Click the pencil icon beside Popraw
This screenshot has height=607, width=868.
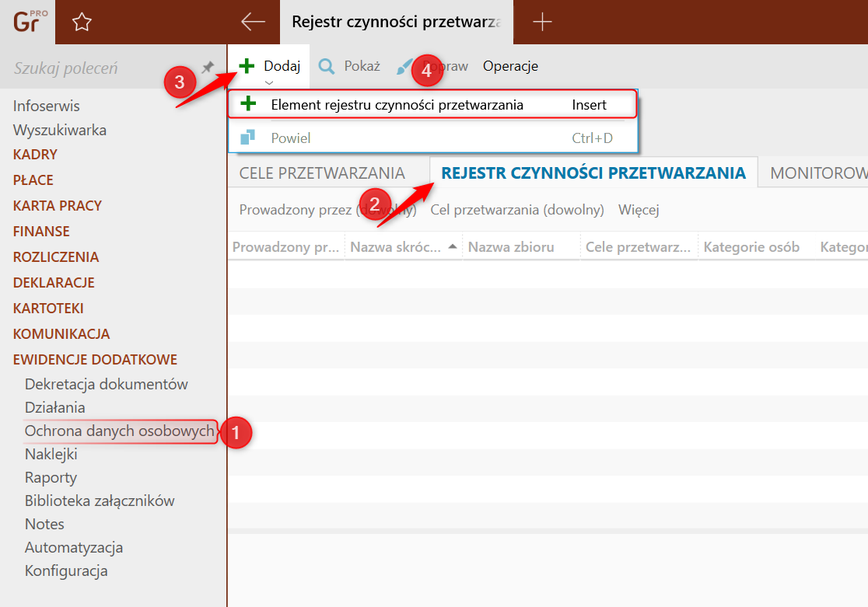[404, 66]
